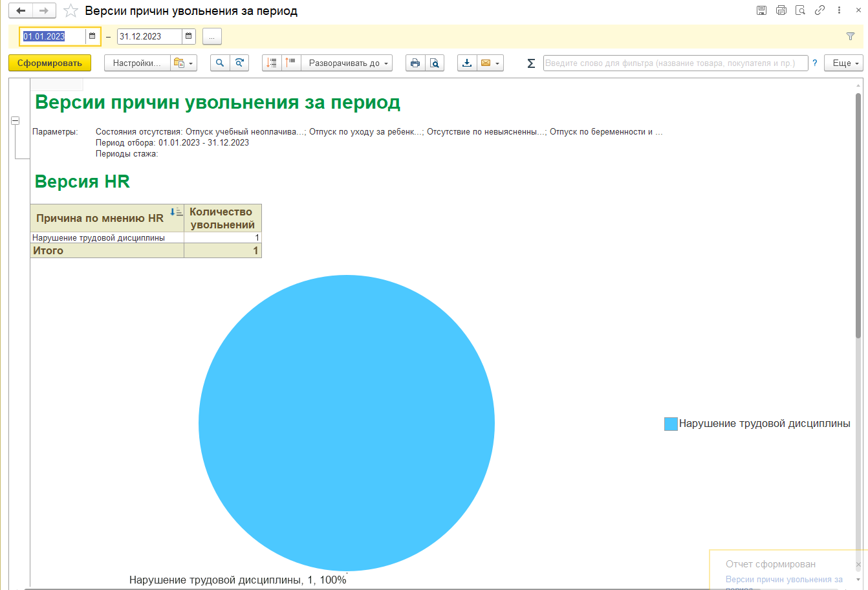
Task: Click the green report title heading
Action: tap(217, 102)
